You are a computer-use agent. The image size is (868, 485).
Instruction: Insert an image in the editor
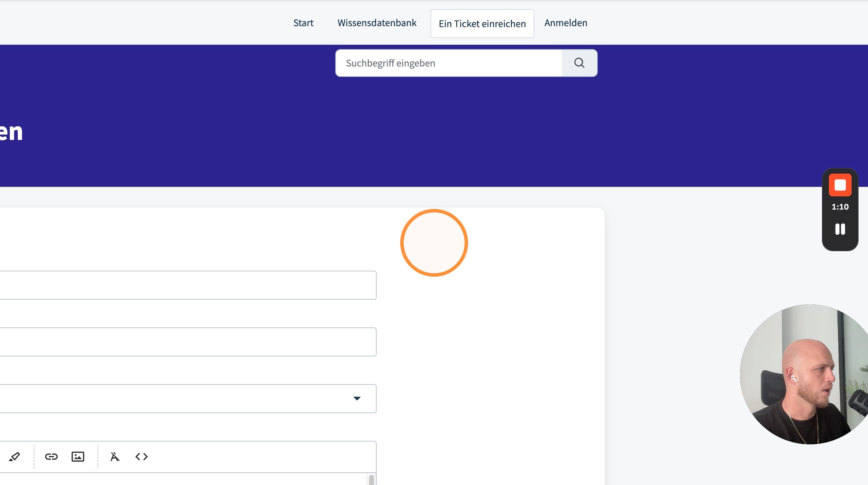[78, 456]
